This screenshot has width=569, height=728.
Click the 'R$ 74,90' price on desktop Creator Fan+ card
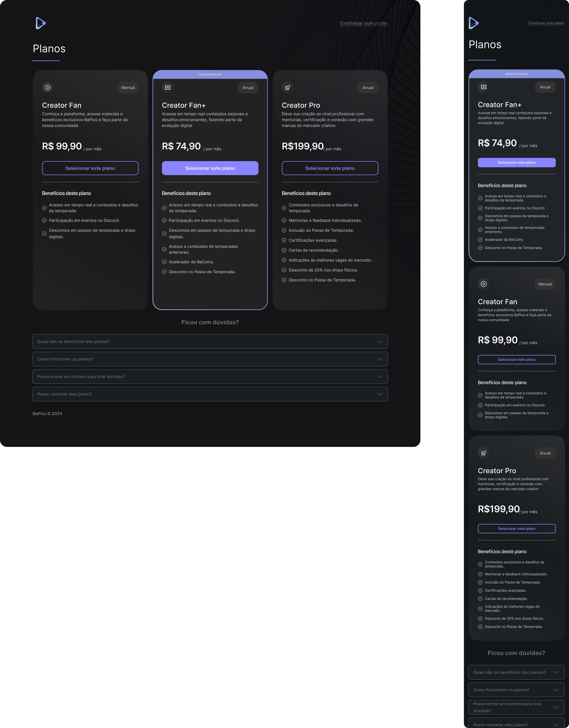pyautogui.click(x=181, y=146)
